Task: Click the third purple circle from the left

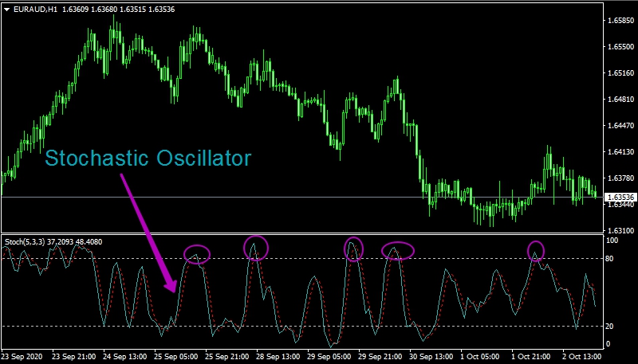Action: 353,249
